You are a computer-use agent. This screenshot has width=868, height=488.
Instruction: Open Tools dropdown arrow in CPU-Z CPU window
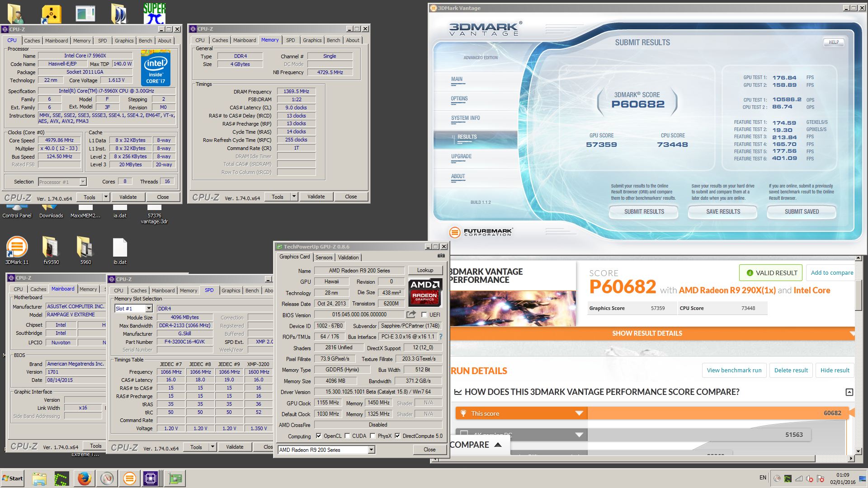[106, 197]
